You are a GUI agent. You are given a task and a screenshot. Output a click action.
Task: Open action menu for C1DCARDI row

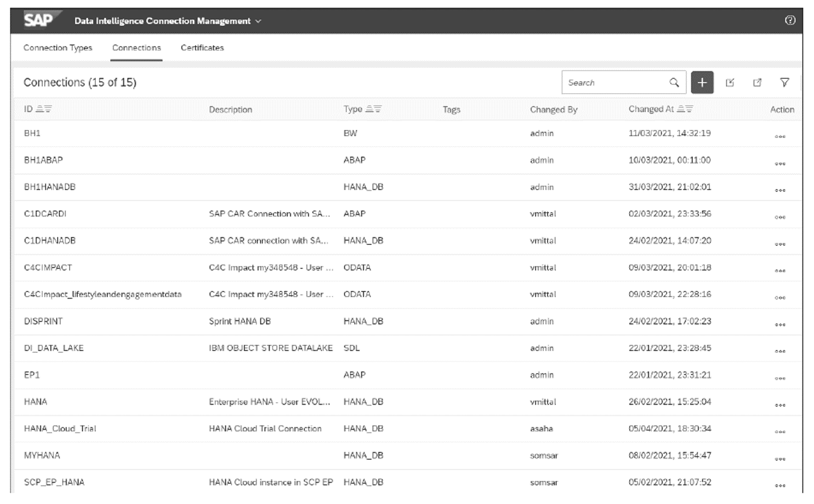[x=780, y=217]
